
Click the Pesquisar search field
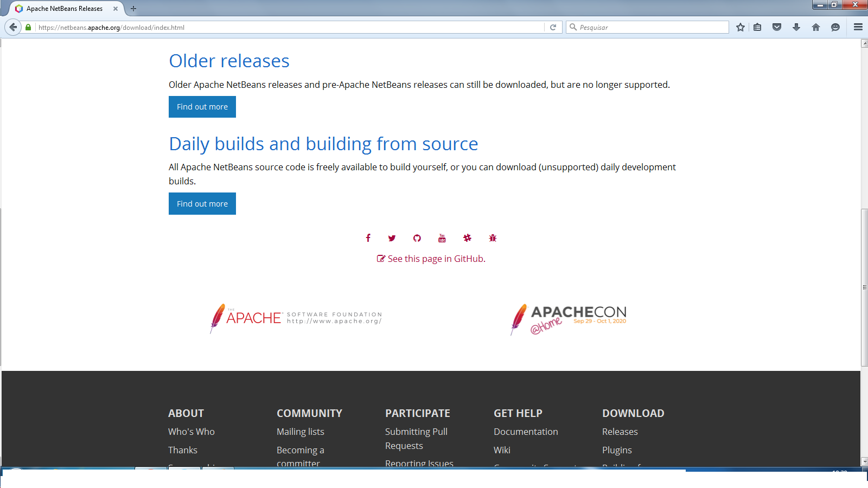(x=647, y=27)
